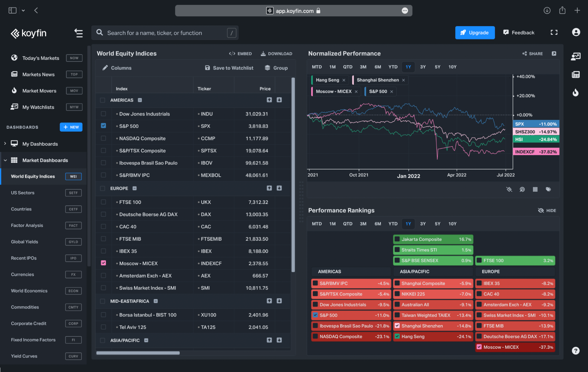Click the Koyfin logo
The height and width of the screenshot is (372, 588).
29,33
